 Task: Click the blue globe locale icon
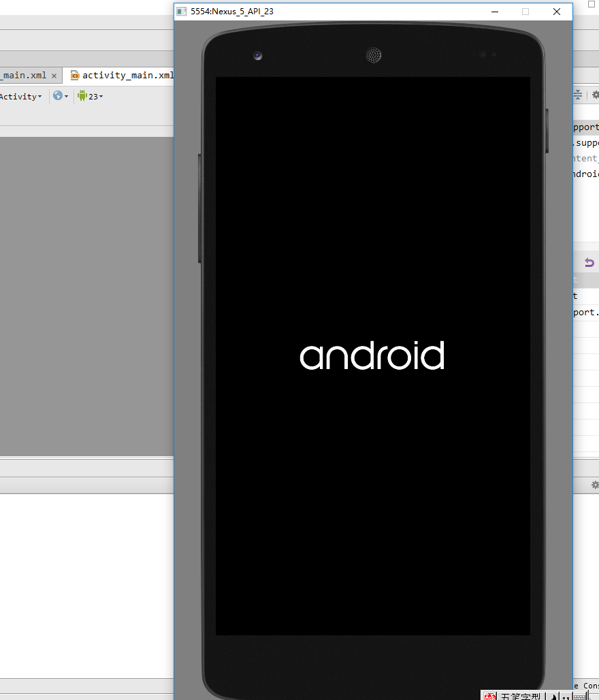58,95
